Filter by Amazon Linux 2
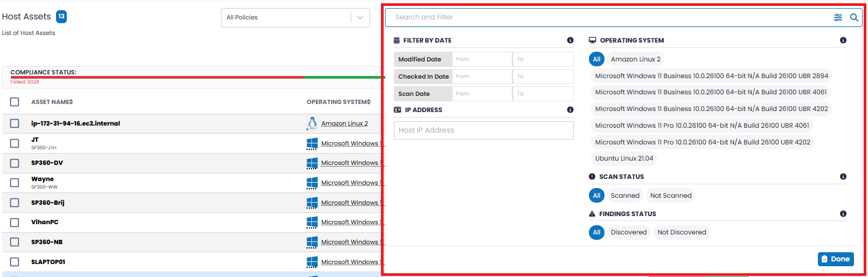868x277 pixels. tap(635, 59)
